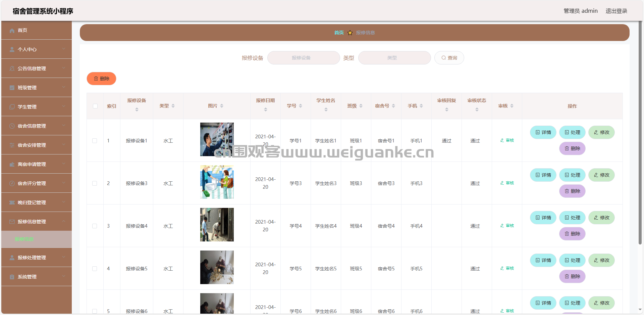Click the person icon beside 报修处理管理

pyautogui.click(x=12, y=258)
